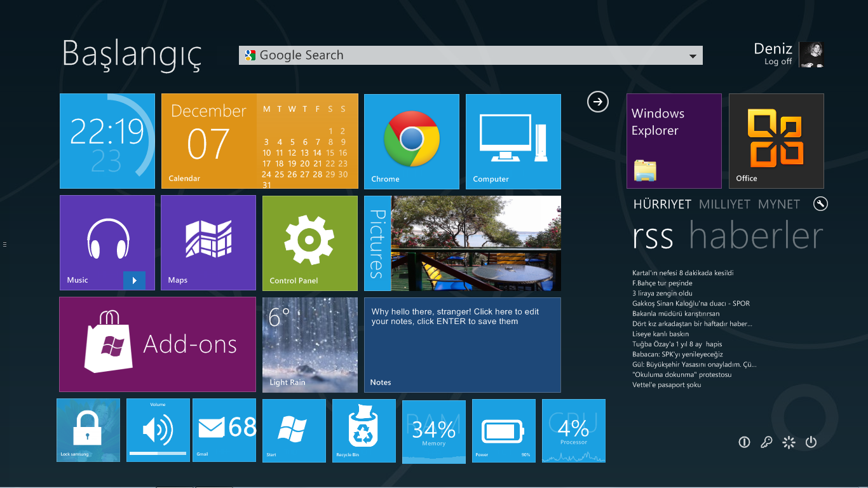Open the December 07 Calendar tile
This screenshot has width=868, height=488.
(x=260, y=141)
